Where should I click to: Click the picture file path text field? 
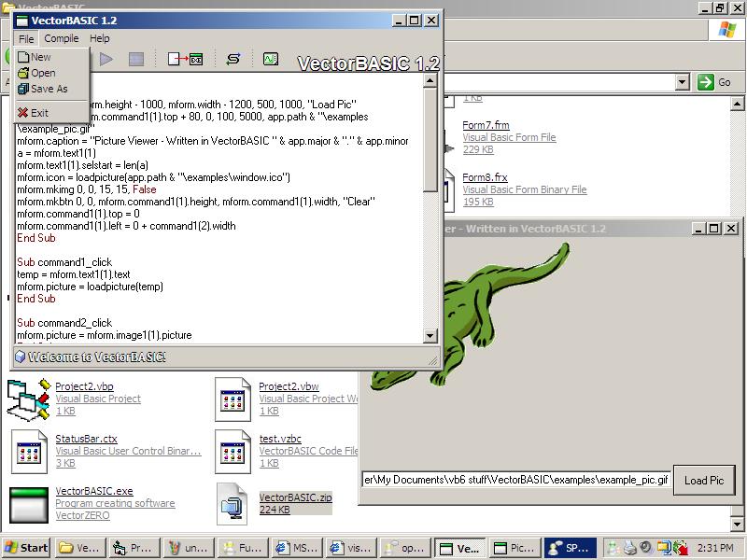[x=515, y=480]
